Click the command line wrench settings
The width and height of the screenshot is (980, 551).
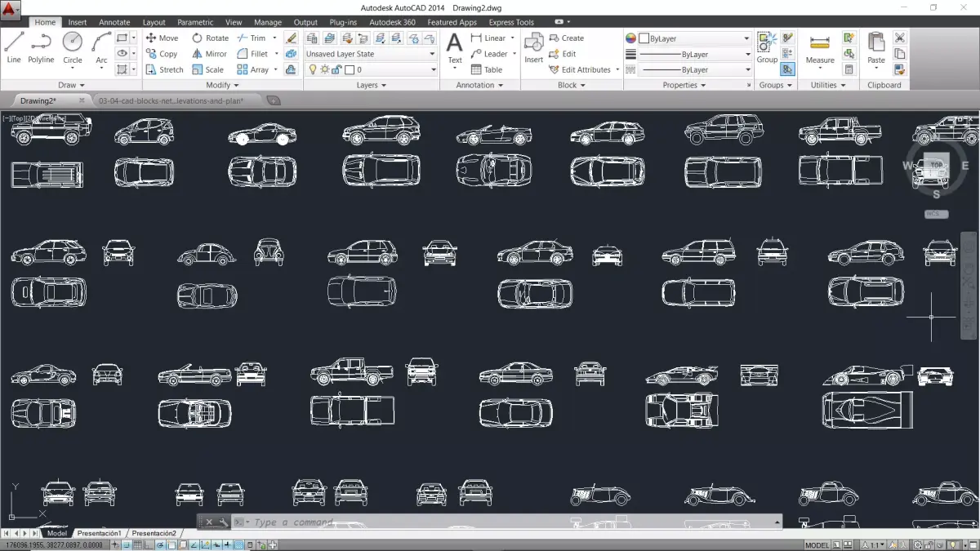click(x=223, y=522)
